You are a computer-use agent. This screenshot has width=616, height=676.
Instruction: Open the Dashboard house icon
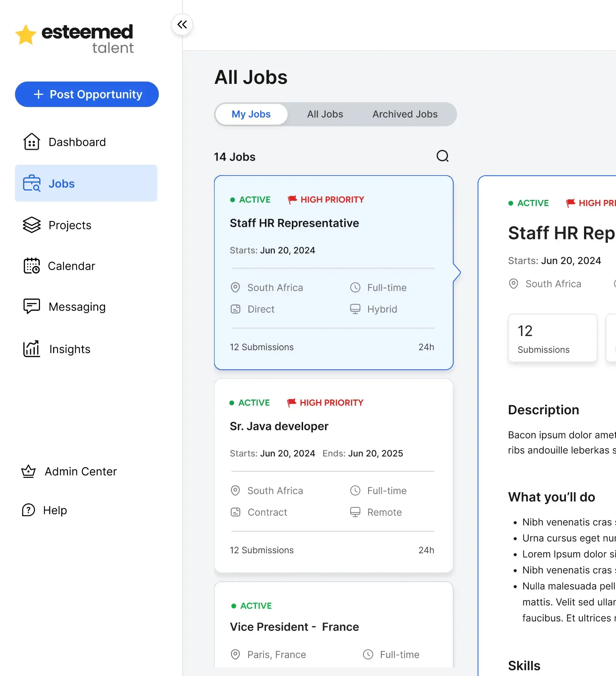(x=32, y=142)
